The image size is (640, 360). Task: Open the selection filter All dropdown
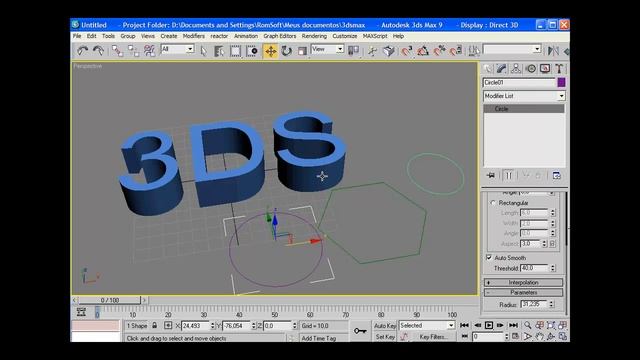pyautogui.click(x=177, y=49)
